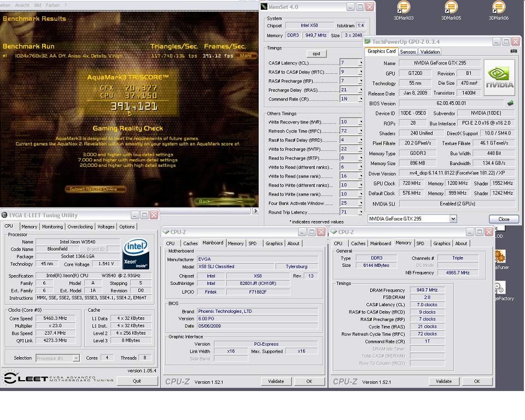This screenshot has width=525, height=420.
Task: Open the GPU selection dropdown in GPU-Z
Action: (x=453, y=219)
